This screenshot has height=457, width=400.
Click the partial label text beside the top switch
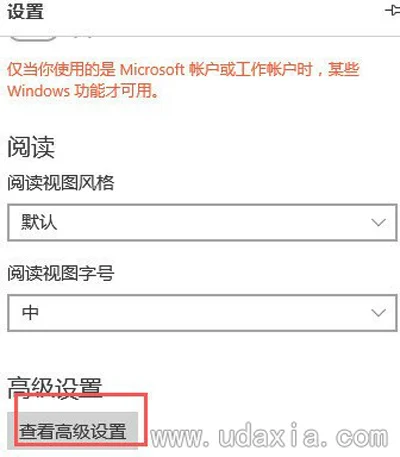[83, 36]
